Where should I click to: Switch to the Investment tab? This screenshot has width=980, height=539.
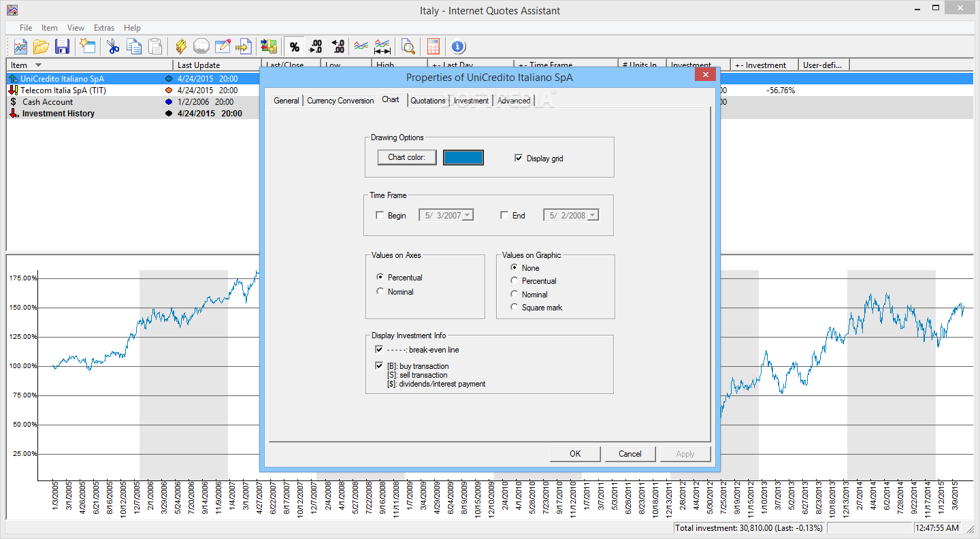tap(471, 101)
